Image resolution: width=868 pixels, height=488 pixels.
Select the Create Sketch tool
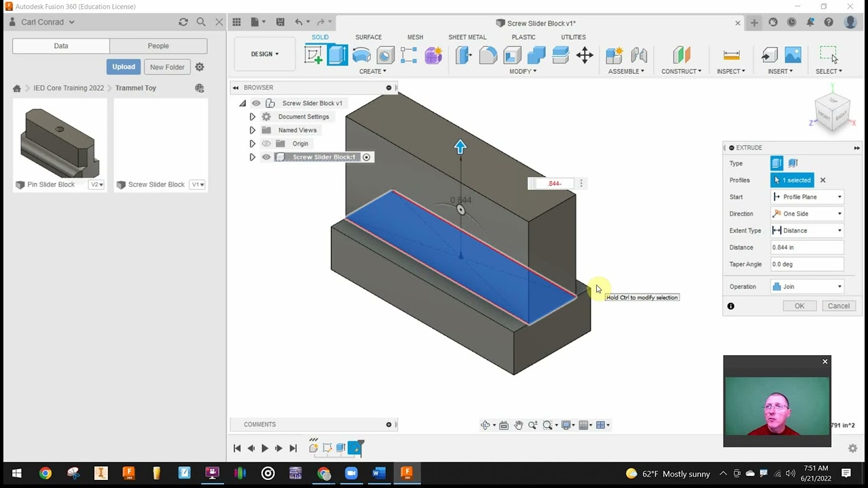point(313,55)
